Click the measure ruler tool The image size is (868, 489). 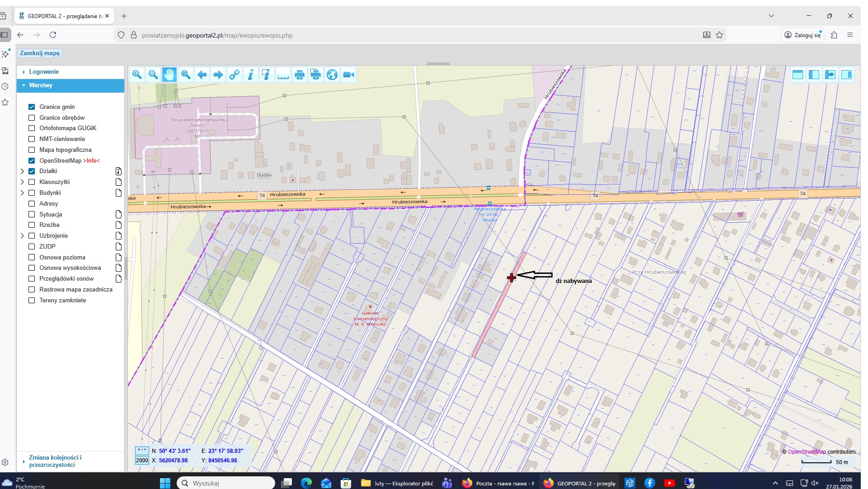(x=283, y=75)
